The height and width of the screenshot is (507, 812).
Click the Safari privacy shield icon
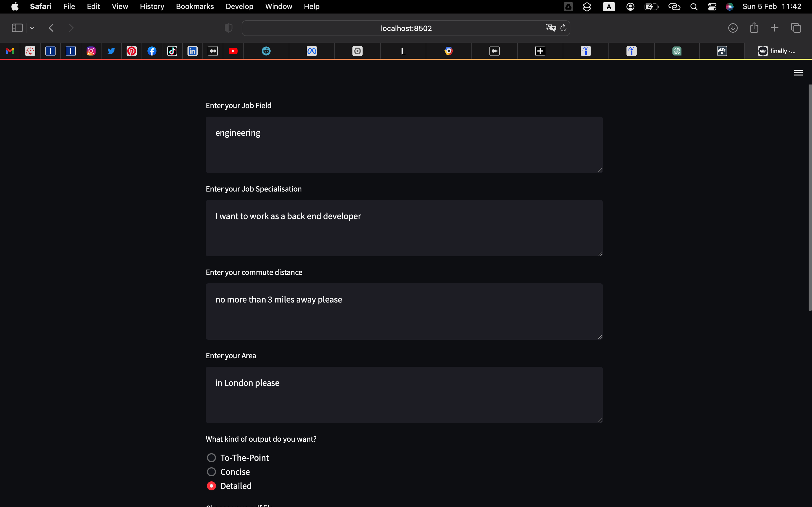point(228,28)
